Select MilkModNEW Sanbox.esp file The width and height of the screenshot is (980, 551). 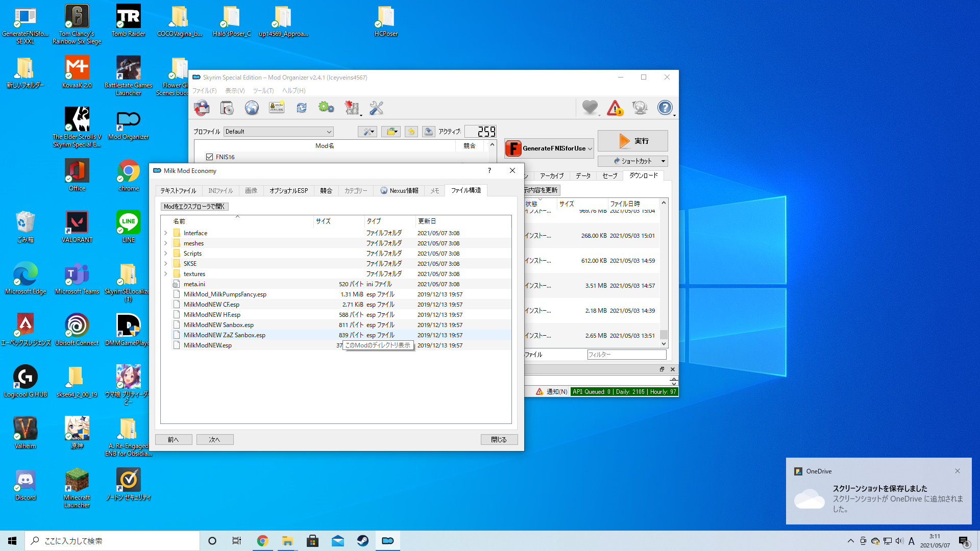click(218, 325)
